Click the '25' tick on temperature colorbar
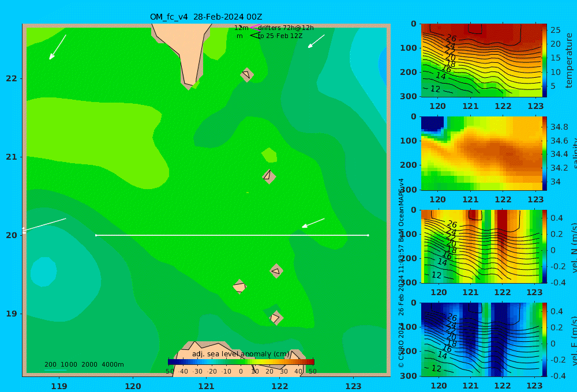The width and height of the screenshot is (577, 392). pyautogui.click(x=556, y=30)
